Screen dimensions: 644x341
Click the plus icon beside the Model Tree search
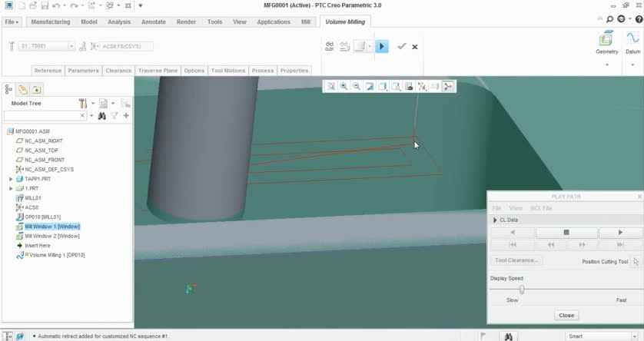coord(126,116)
